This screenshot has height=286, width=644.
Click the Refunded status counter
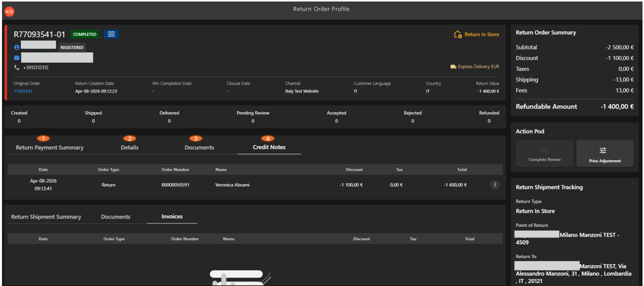489,117
